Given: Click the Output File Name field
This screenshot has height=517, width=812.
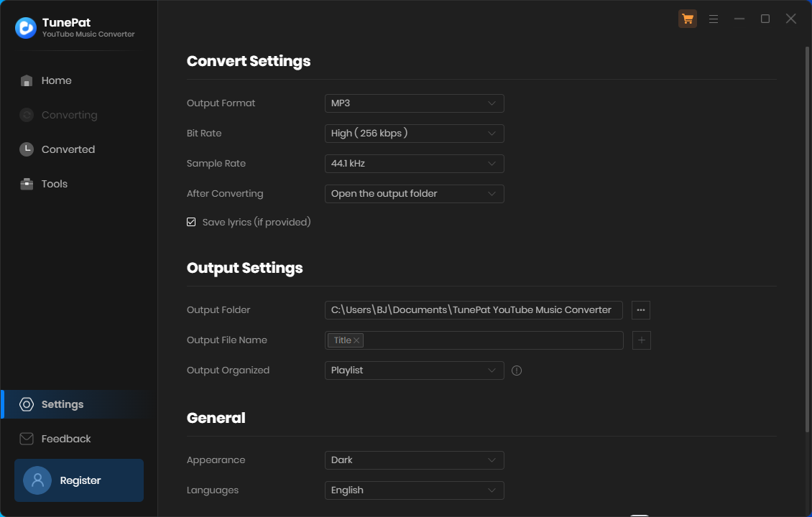Looking at the screenshot, I should (474, 340).
